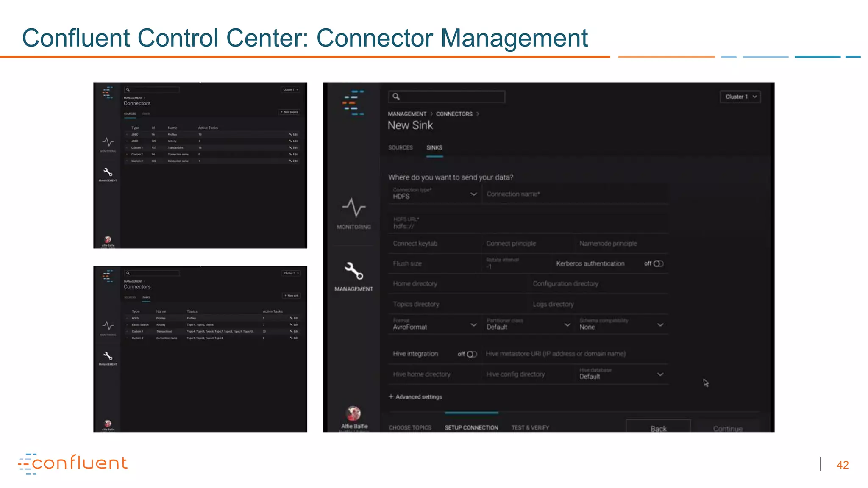Click Management wrench icon in Sinks list screenshot
Viewport: 868px width, 488px height.
click(108, 356)
